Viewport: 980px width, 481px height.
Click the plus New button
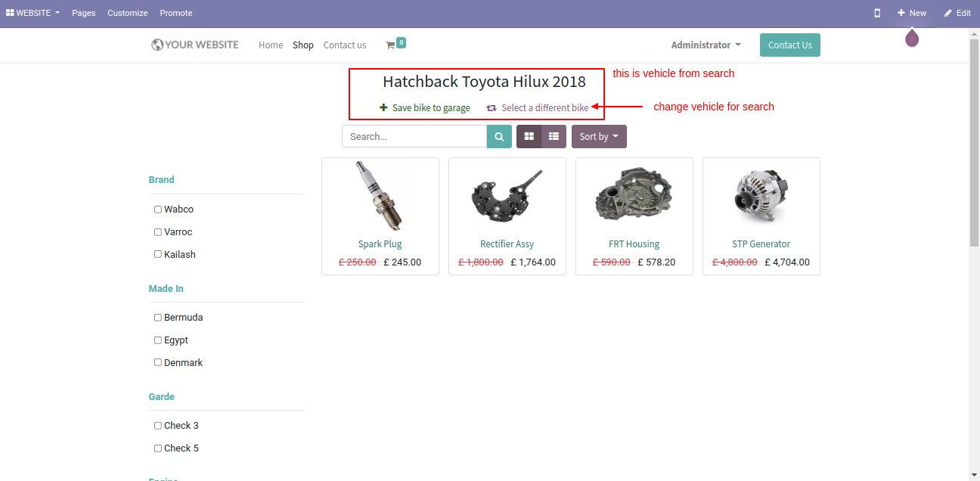click(x=911, y=13)
